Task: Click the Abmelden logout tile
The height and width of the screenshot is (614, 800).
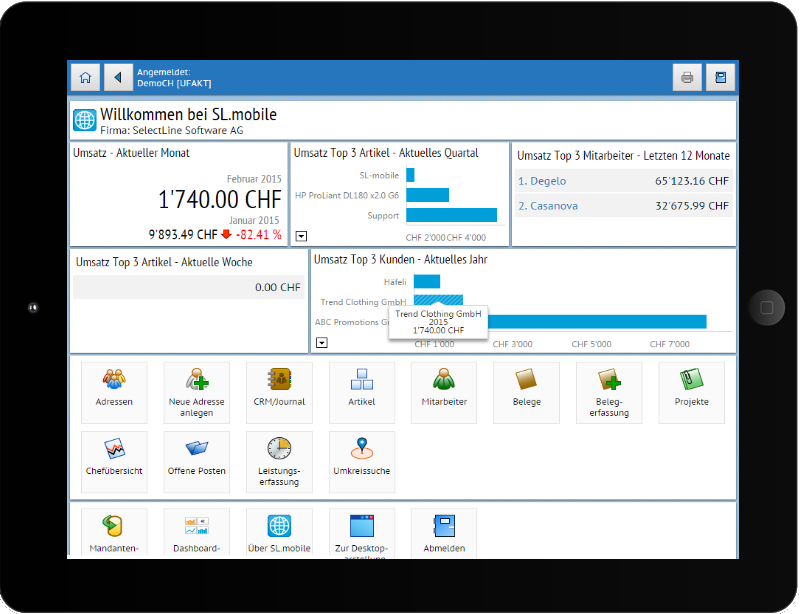Action: pos(444,533)
